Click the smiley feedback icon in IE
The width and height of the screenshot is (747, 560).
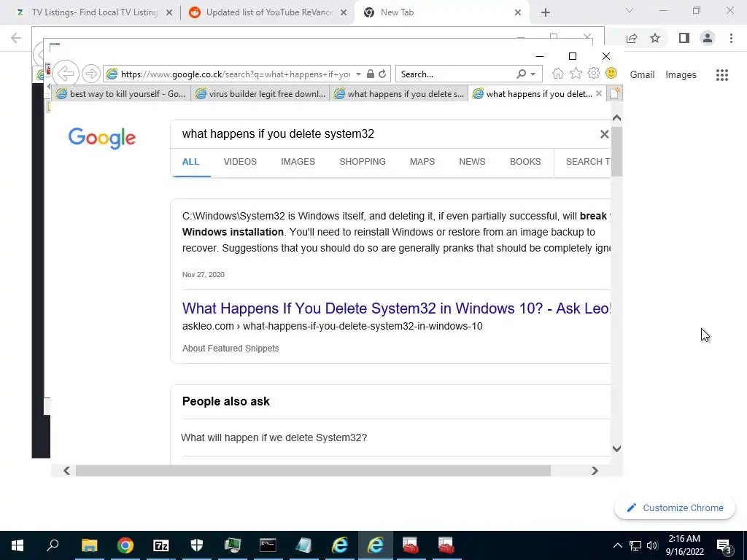(611, 73)
